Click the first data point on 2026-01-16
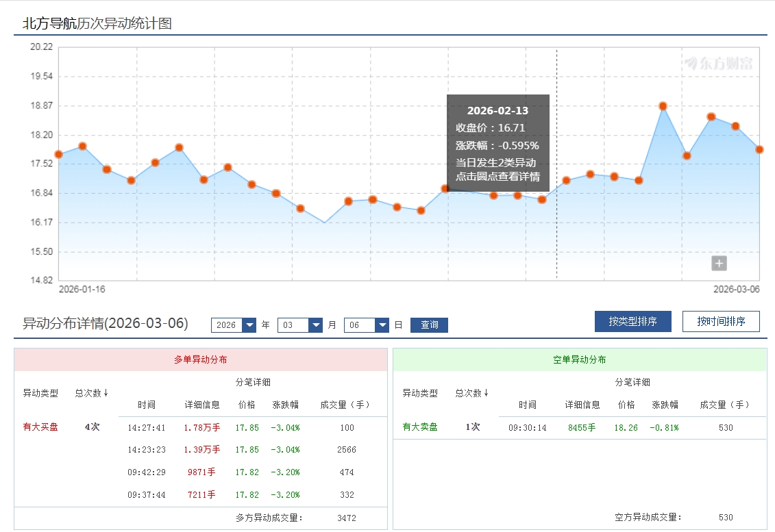This screenshot has width=775, height=532. click(x=59, y=155)
